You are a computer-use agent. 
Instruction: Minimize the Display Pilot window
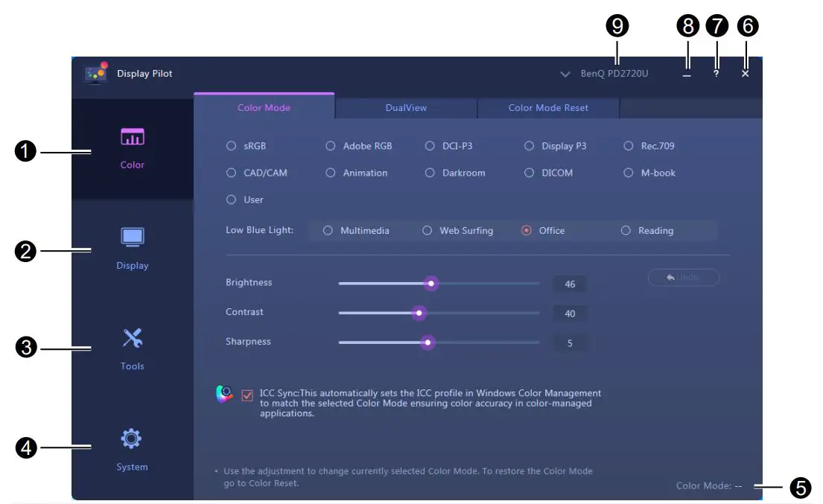(x=687, y=74)
